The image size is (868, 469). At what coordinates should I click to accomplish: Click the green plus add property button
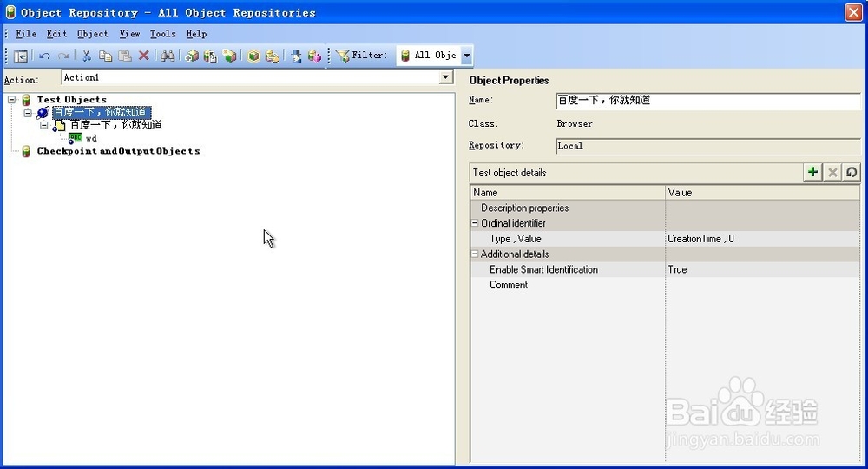coord(812,172)
